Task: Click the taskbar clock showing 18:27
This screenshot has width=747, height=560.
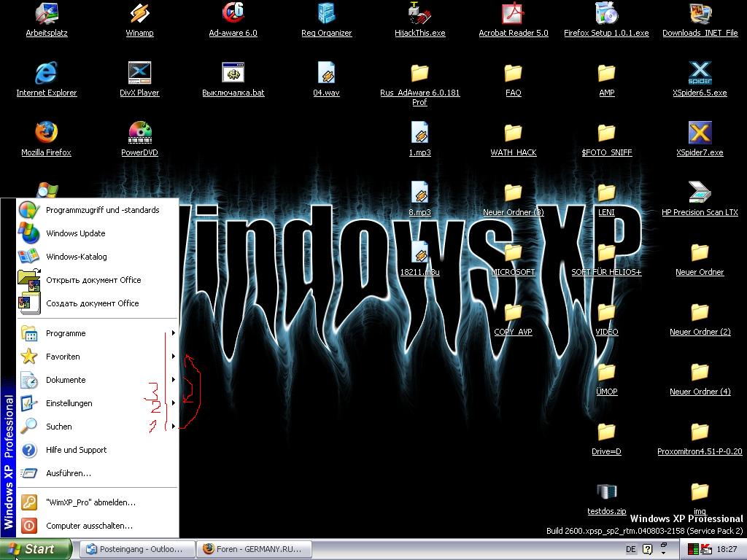Action: click(727, 550)
